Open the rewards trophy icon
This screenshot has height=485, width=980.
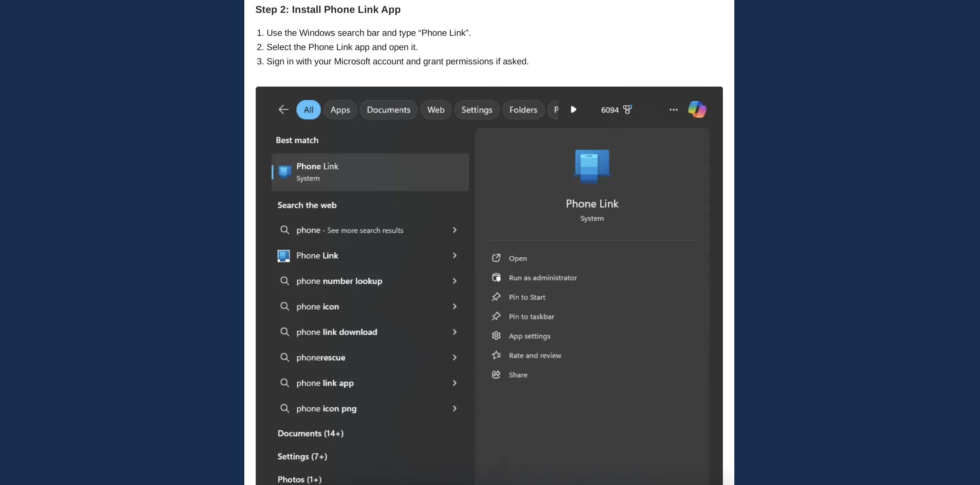[x=628, y=109]
